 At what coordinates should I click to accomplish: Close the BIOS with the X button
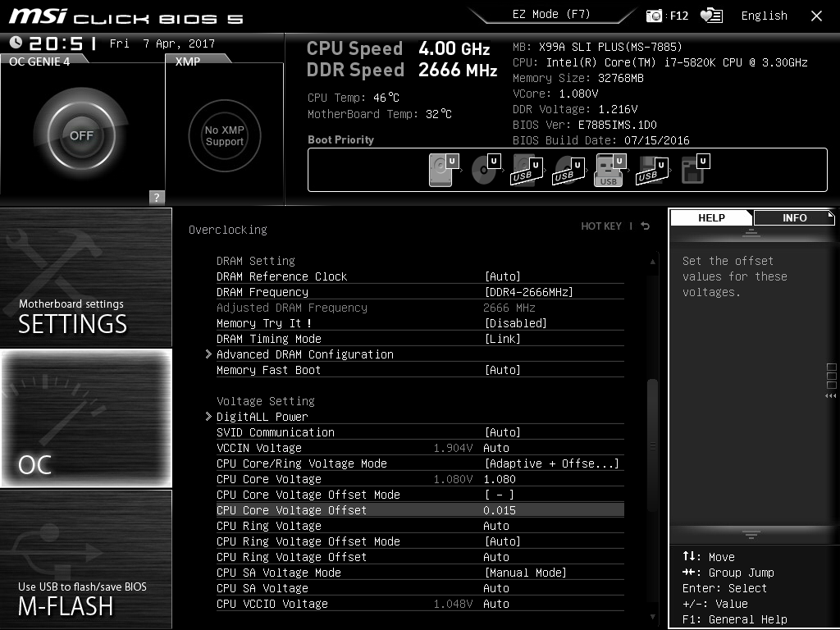coord(816,16)
